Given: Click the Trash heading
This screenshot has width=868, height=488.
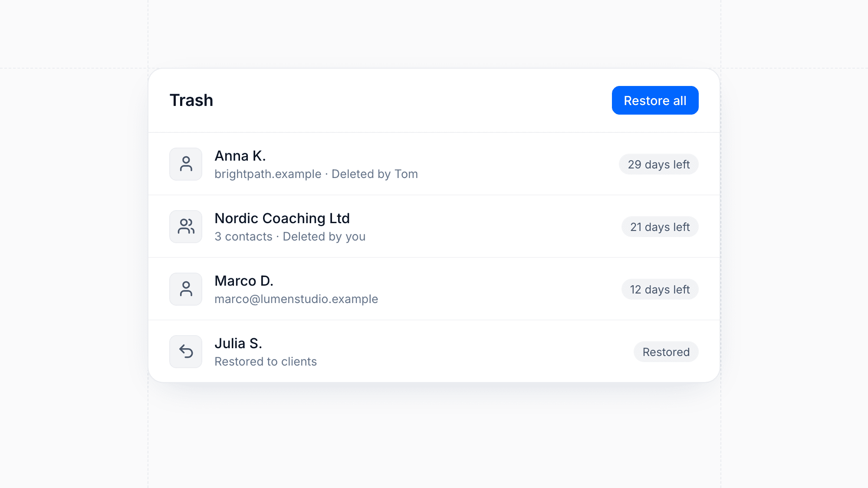Looking at the screenshot, I should (191, 100).
